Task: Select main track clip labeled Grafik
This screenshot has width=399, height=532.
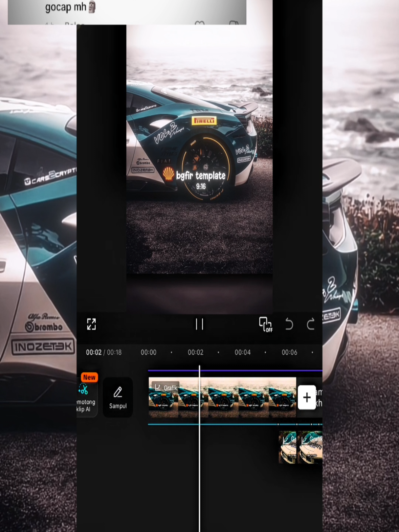Action: click(x=222, y=397)
